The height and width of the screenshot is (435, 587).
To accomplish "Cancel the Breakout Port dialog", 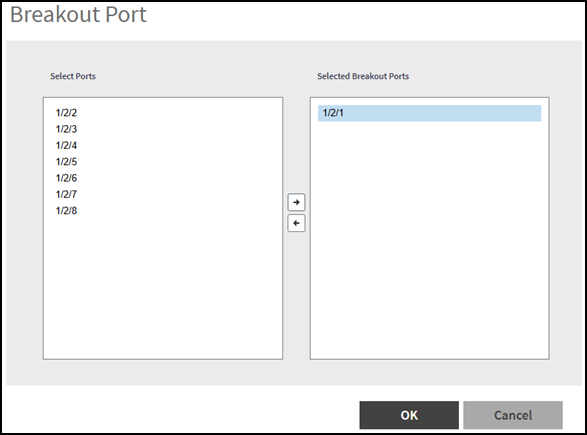I will pyautogui.click(x=513, y=415).
